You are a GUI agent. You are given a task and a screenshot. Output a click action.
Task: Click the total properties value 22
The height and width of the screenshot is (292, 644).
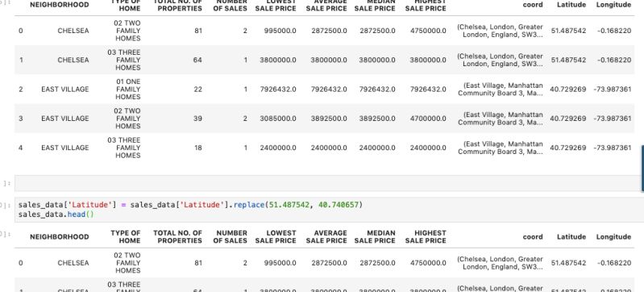198,90
